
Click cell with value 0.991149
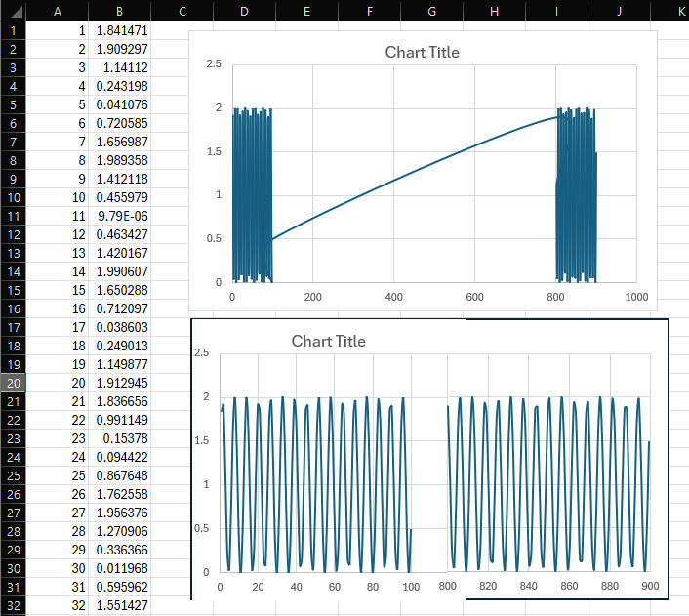point(119,420)
